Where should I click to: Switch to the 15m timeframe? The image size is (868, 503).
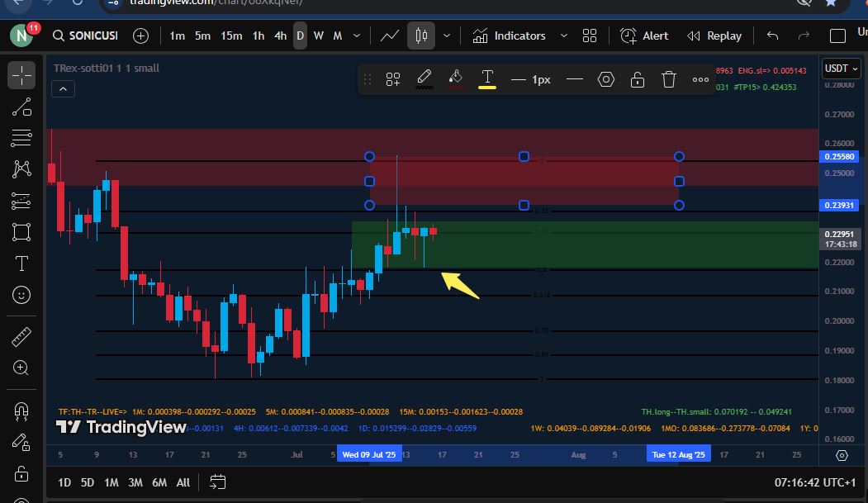(231, 36)
